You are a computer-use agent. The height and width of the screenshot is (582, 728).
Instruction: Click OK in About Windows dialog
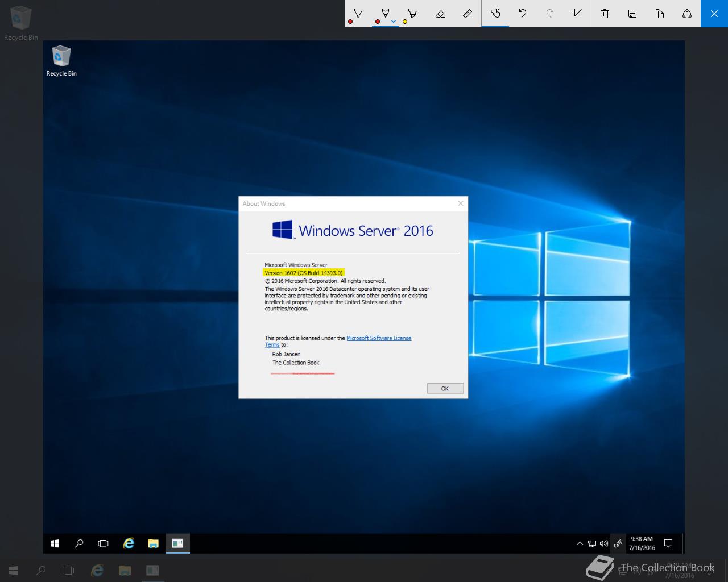445,389
